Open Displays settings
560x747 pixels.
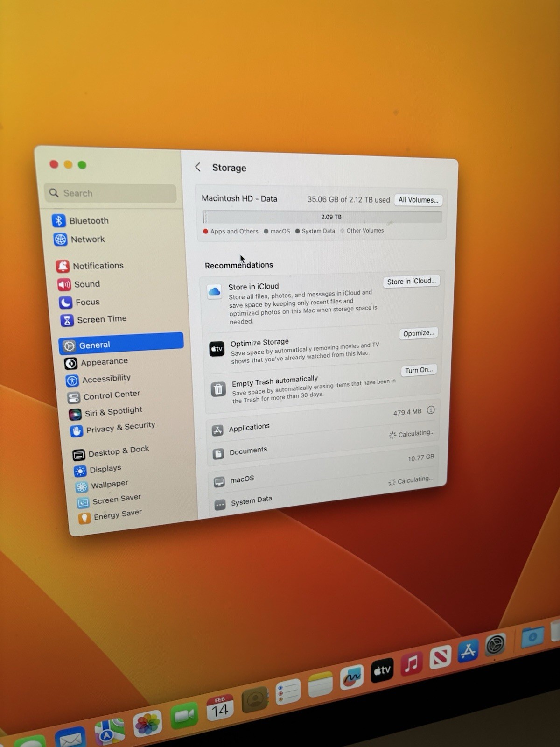(98, 470)
